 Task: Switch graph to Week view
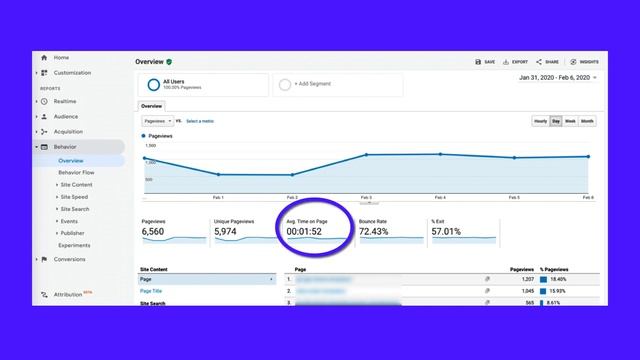click(570, 121)
